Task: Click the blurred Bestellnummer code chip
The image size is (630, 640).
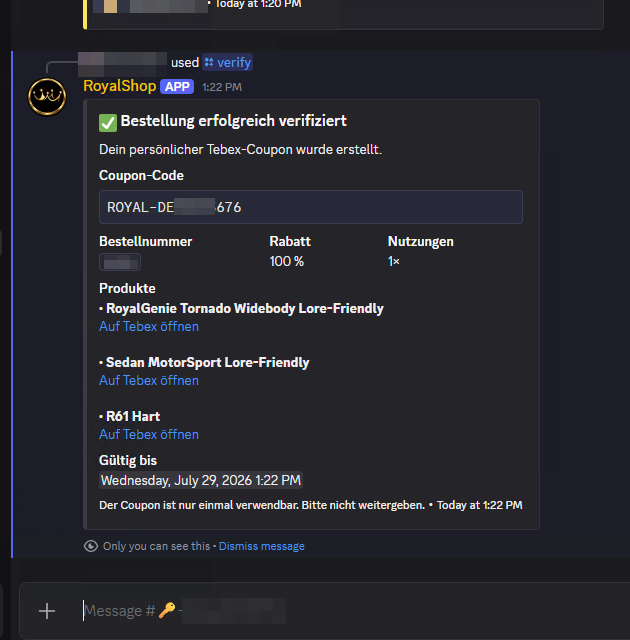Action: click(x=120, y=262)
